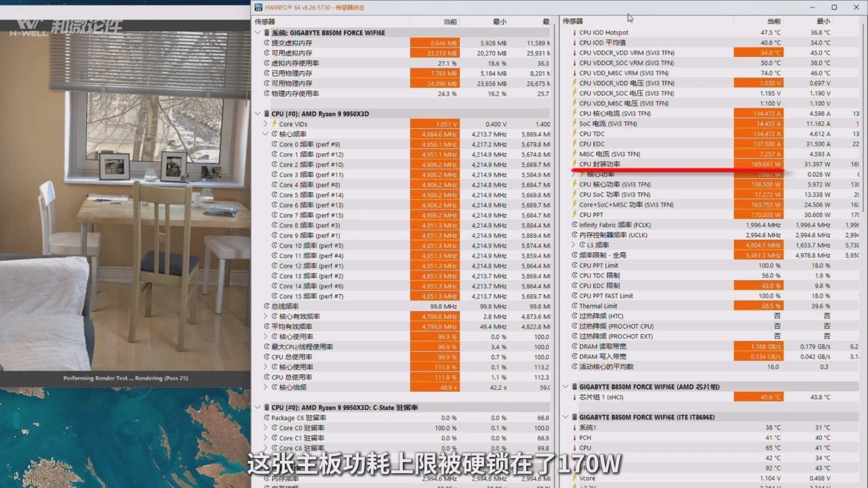
Task: Collapse the GIGABYTE B850M (ITE IT8696E) group
Action: pyautogui.click(x=566, y=418)
